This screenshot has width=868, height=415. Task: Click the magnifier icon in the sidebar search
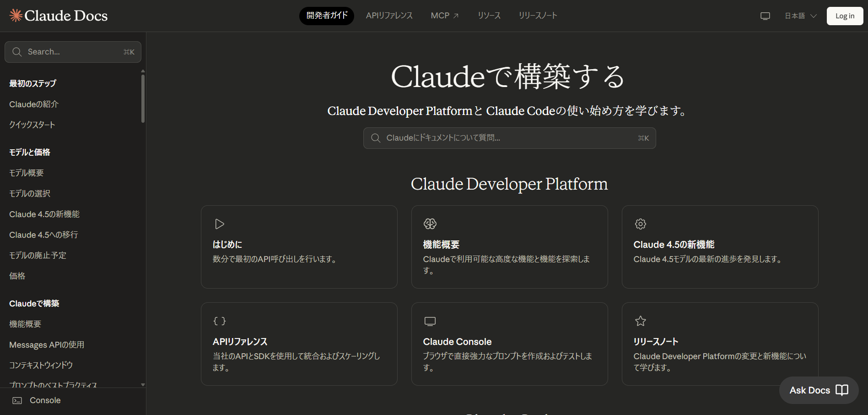[17, 52]
